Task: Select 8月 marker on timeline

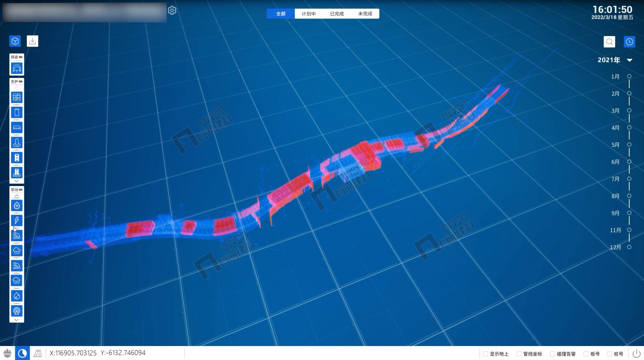Action: click(629, 196)
